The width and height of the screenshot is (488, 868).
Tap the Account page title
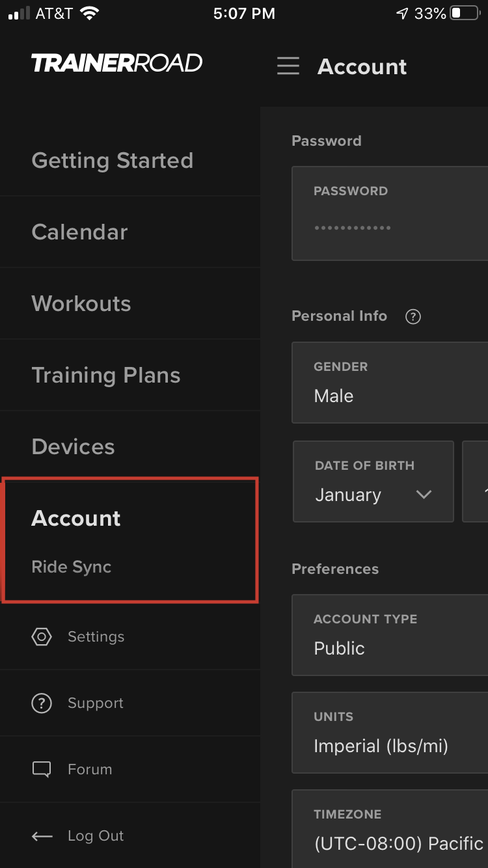click(362, 66)
